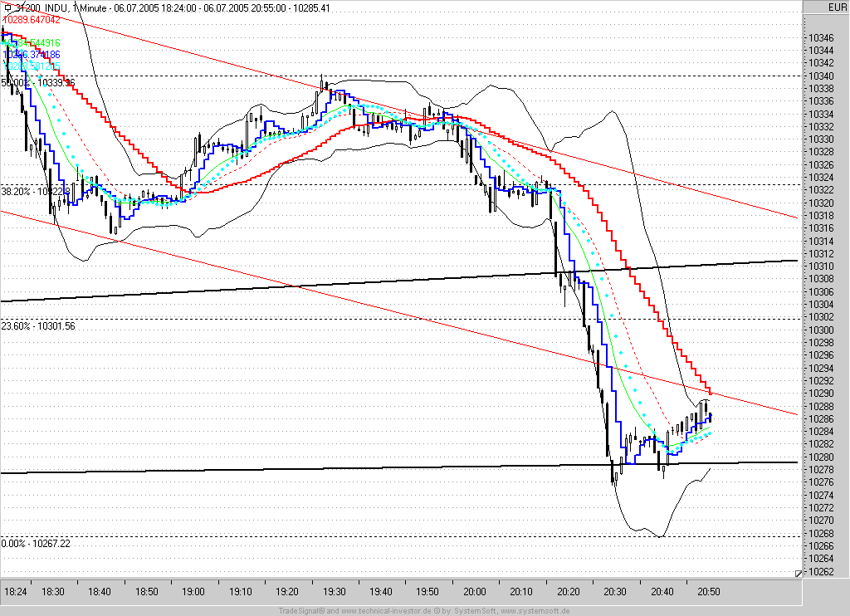Click the 10334 price axis label
The image size is (850, 616).
821,114
